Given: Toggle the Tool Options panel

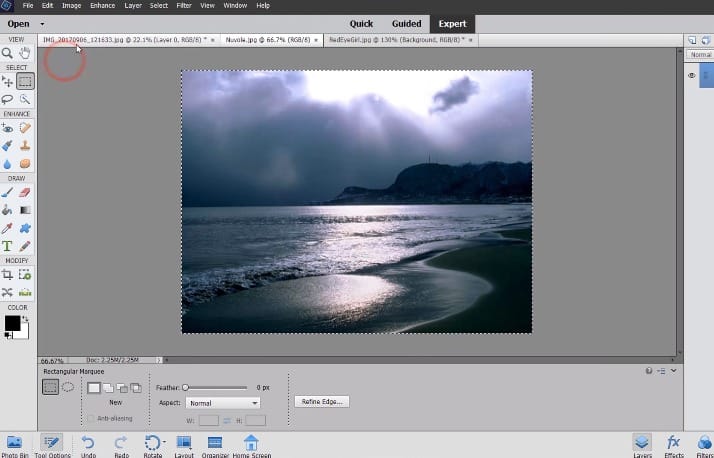Looking at the screenshot, I should (x=52, y=446).
